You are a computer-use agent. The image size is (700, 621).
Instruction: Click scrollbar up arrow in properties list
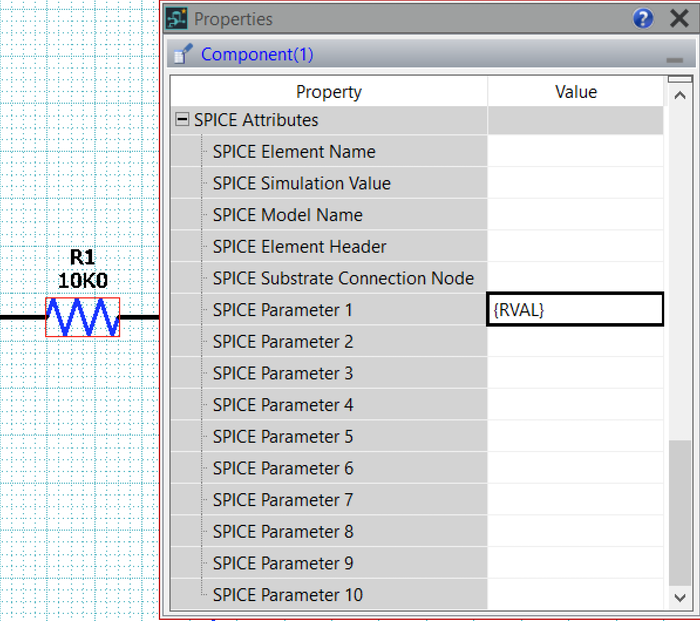click(x=680, y=95)
